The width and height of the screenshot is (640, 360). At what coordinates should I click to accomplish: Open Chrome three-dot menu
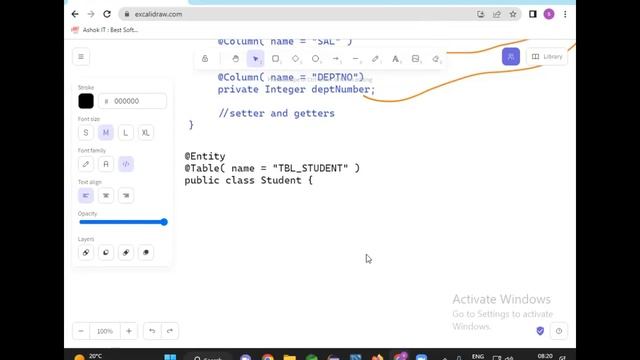tap(565, 14)
